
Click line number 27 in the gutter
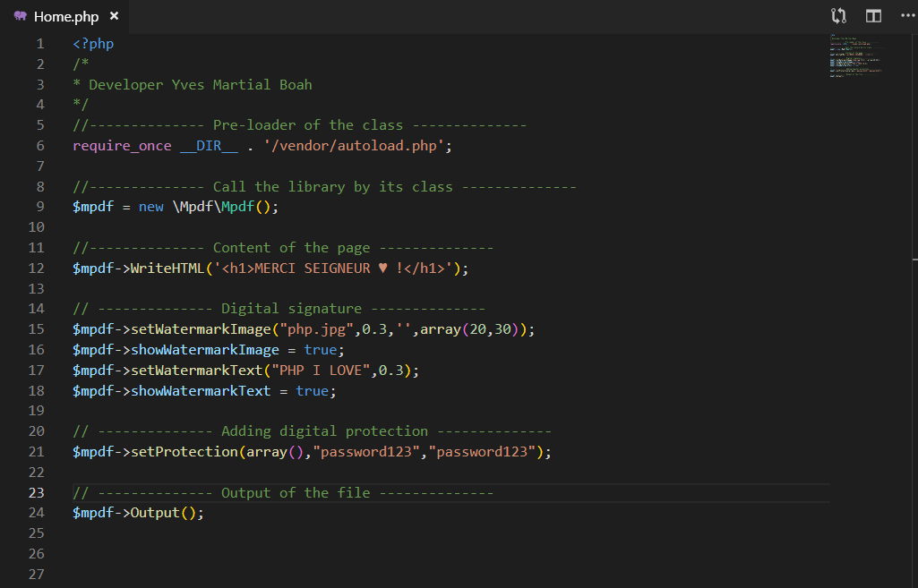(x=37, y=574)
